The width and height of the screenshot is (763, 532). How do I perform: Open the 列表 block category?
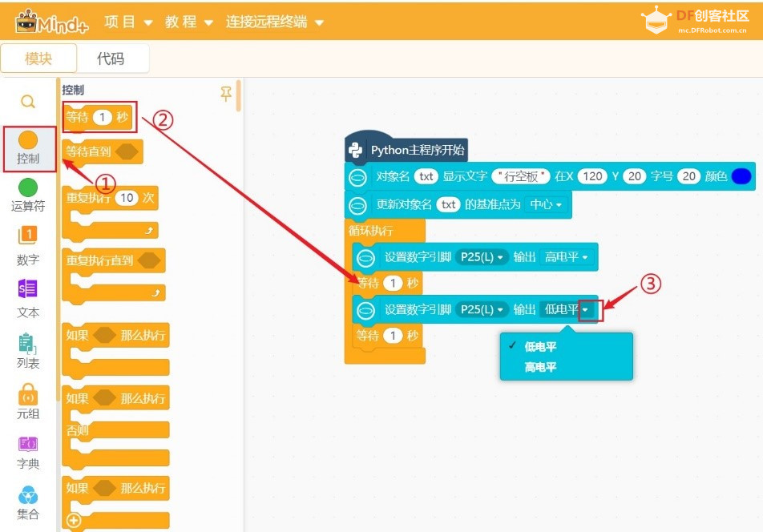point(28,350)
